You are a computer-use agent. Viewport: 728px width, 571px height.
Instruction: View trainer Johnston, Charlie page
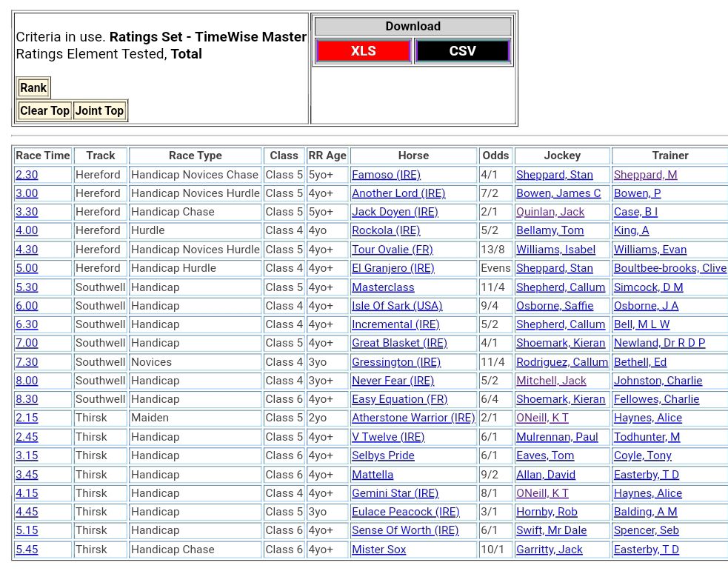point(658,381)
